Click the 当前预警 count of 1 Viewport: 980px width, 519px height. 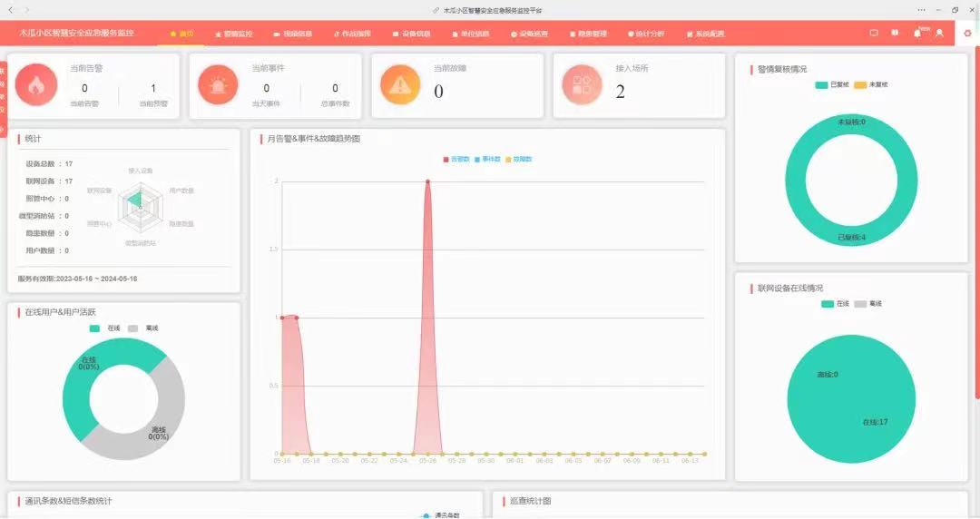click(x=153, y=89)
